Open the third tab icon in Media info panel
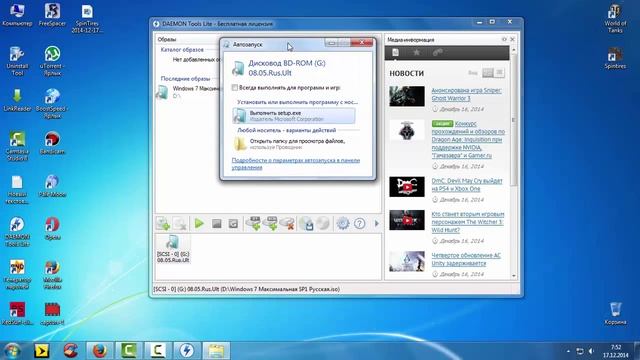Image resolution: width=640 pixels, height=360 pixels. pos(438,53)
